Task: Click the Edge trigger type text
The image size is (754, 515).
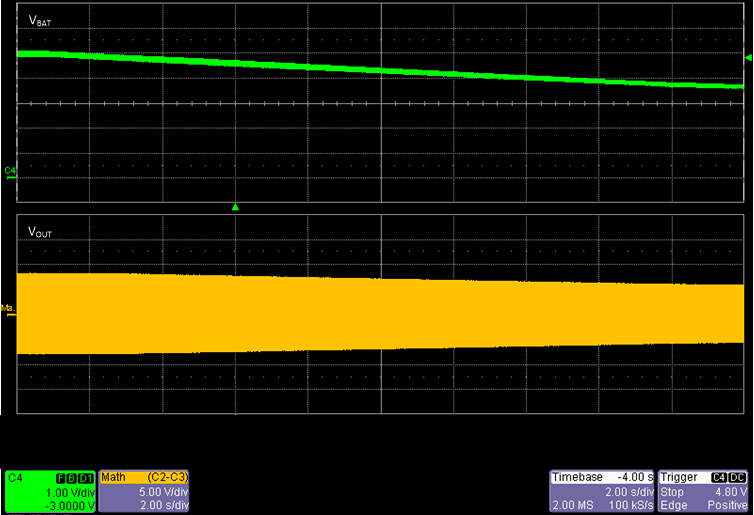Action: 672,505
